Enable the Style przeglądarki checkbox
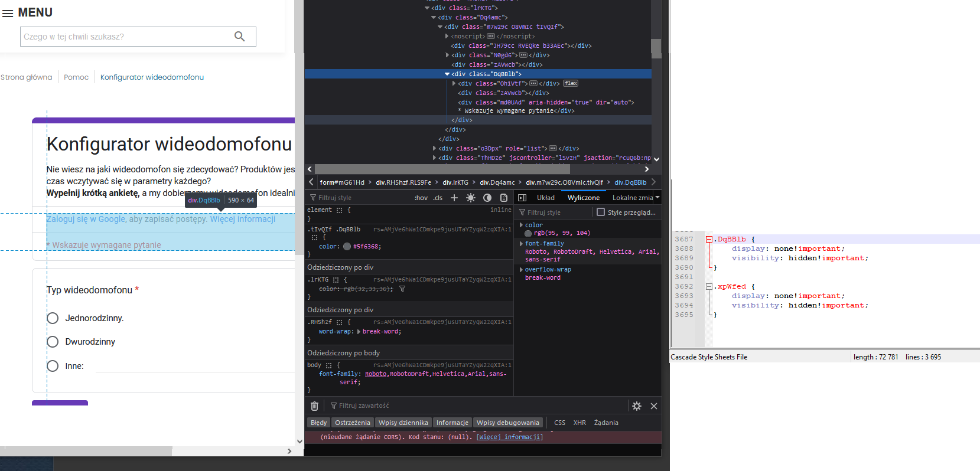 pos(601,212)
